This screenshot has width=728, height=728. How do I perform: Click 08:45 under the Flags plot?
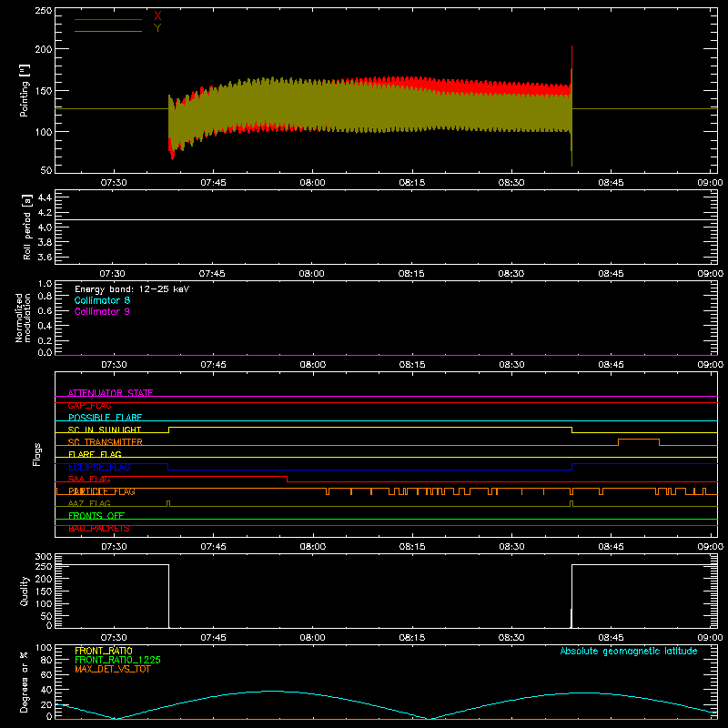[611, 547]
